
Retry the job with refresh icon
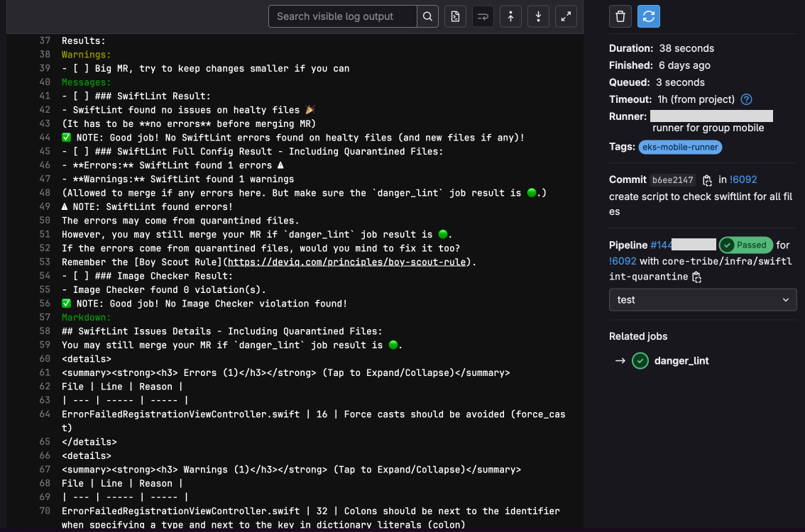click(x=648, y=16)
